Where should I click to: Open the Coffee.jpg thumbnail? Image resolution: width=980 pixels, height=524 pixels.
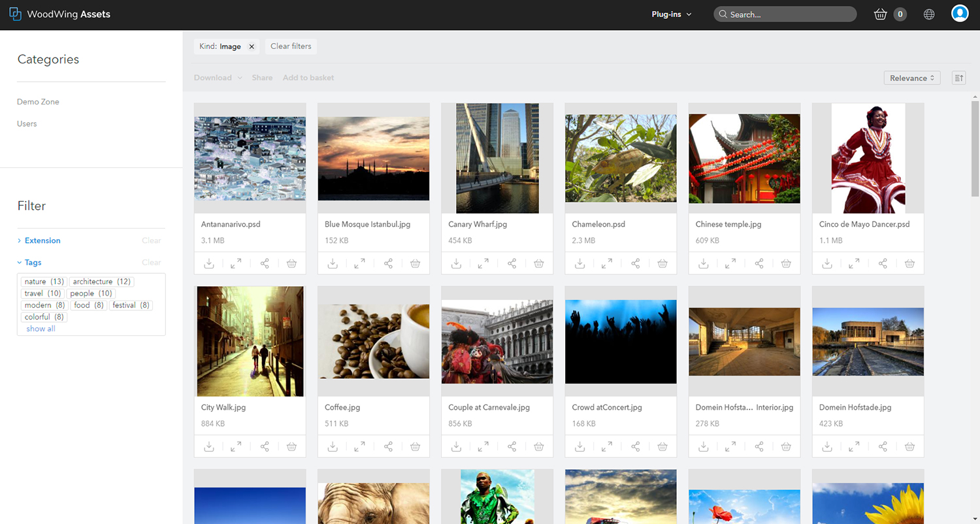pyautogui.click(x=374, y=342)
